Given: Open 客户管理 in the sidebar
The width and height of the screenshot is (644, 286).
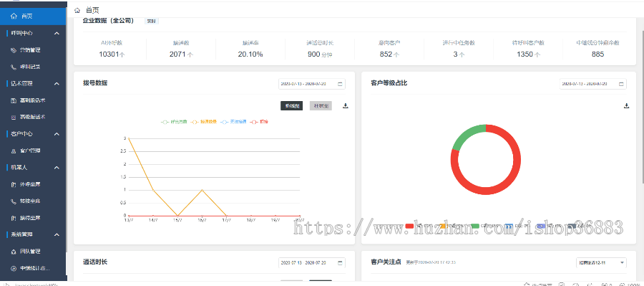Looking at the screenshot, I should point(30,151).
